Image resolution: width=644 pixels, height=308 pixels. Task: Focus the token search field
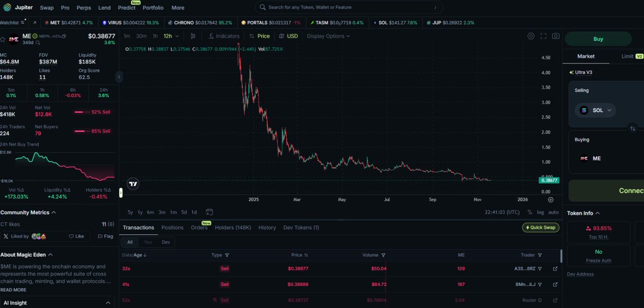click(349, 8)
